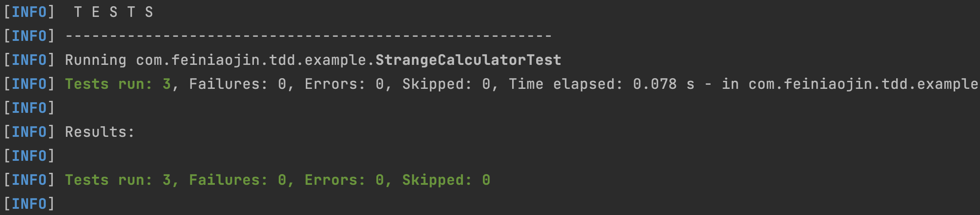The height and width of the screenshot is (215, 980).
Task: Click green "Tests run: 3" in the summary line
Action: (118, 180)
